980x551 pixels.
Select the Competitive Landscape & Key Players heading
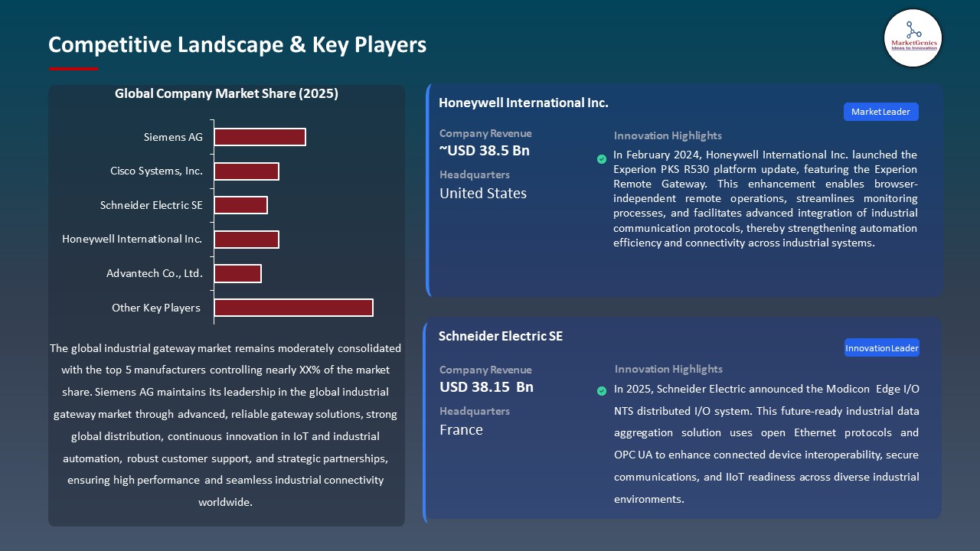click(x=237, y=45)
